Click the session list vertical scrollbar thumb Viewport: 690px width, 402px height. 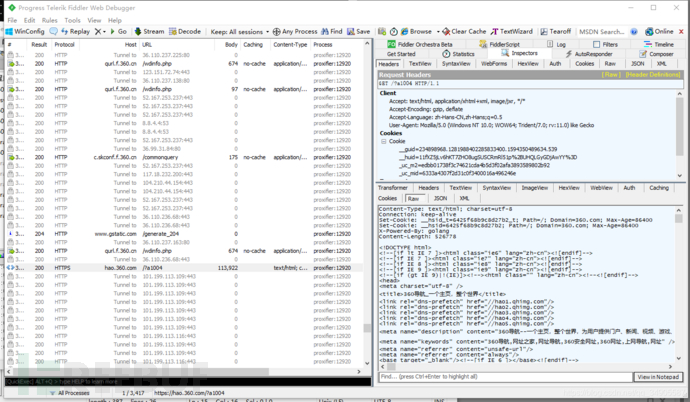pyautogui.click(x=367, y=328)
